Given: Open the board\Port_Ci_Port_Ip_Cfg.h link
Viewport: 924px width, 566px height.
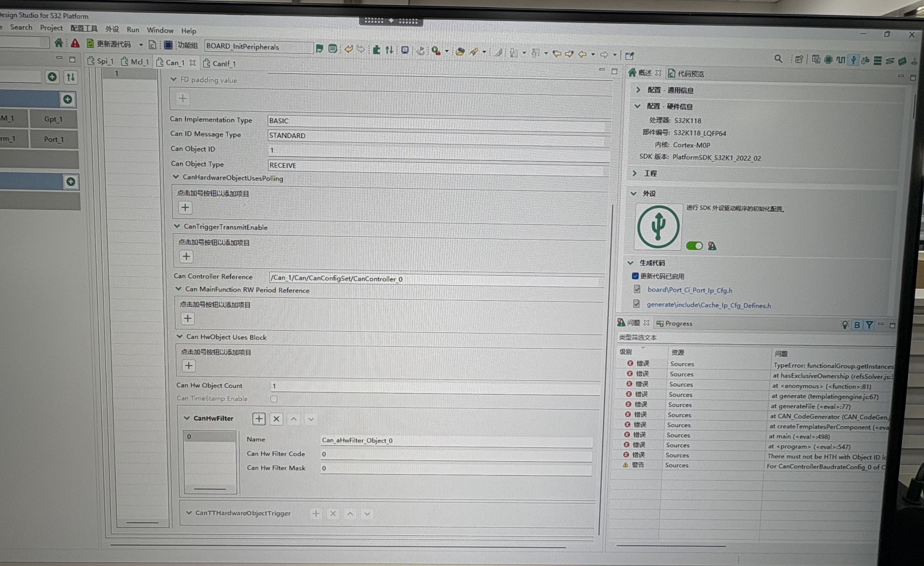Looking at the screenshot, I should click(690, 290).
